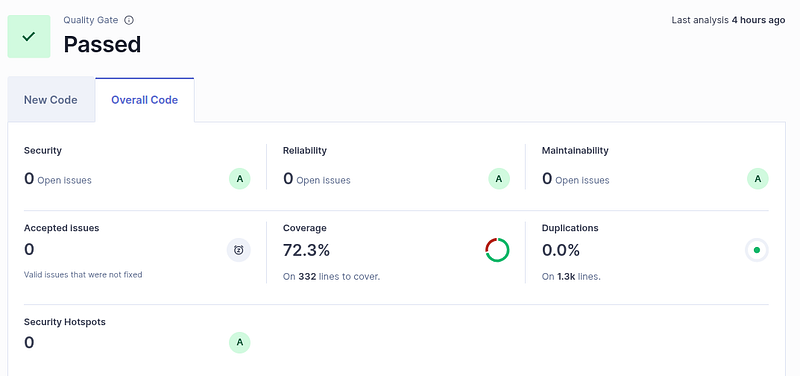Screen dimensions: 800x376
Task: Click the Security Hotspots heading
Action: click(65, 322)
